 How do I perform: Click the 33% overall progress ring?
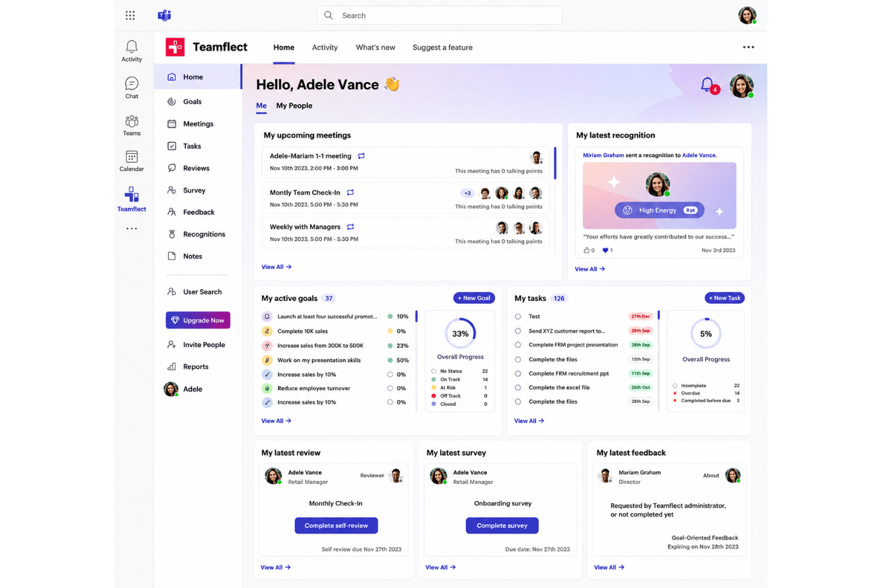(460, 334)
